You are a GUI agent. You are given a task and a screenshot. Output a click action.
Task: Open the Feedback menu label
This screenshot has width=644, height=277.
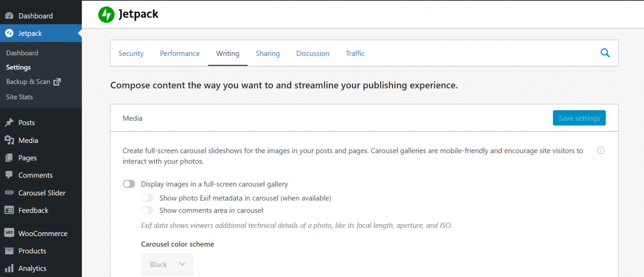33,210
